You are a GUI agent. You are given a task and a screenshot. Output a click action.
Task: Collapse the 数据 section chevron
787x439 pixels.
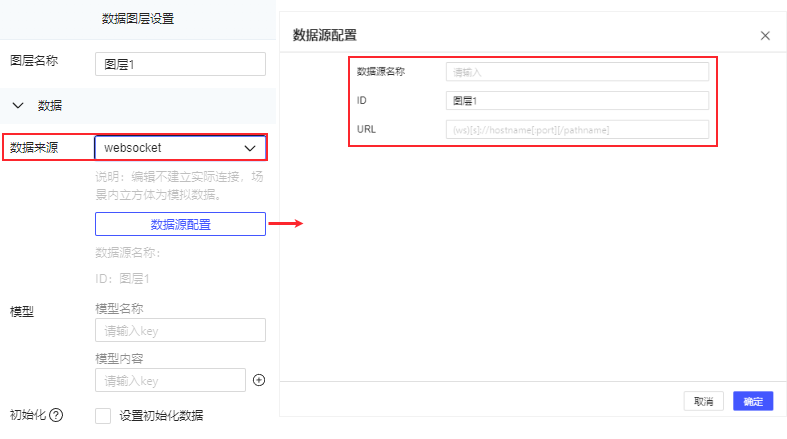click(x=18, y=104)
